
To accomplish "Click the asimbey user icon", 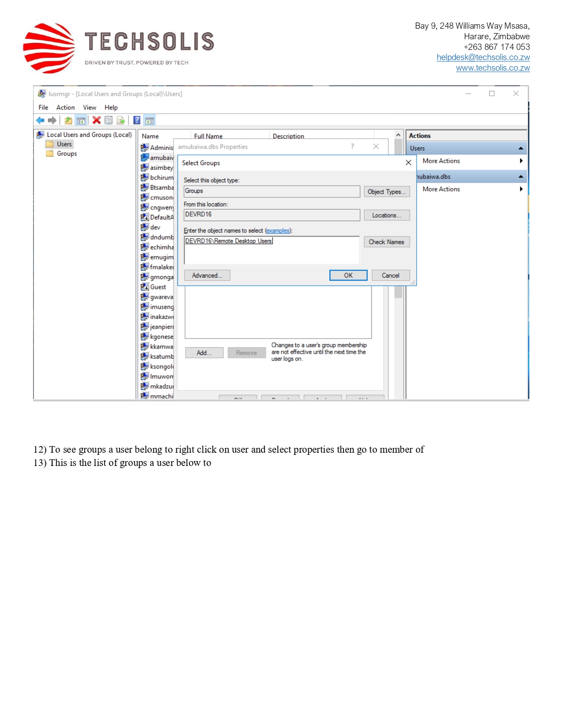I will click(145, 168).
